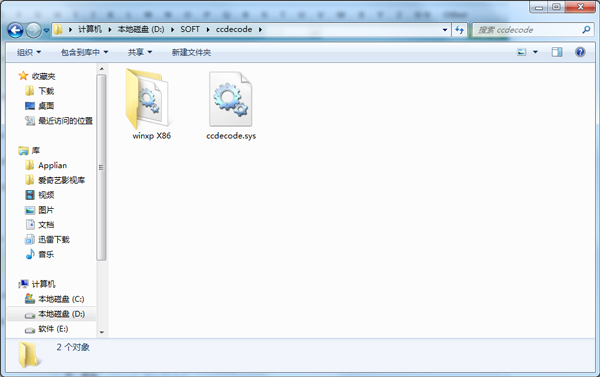
Task: Click navigation pane scroll up arrow
Action: [x=101, y=69]
